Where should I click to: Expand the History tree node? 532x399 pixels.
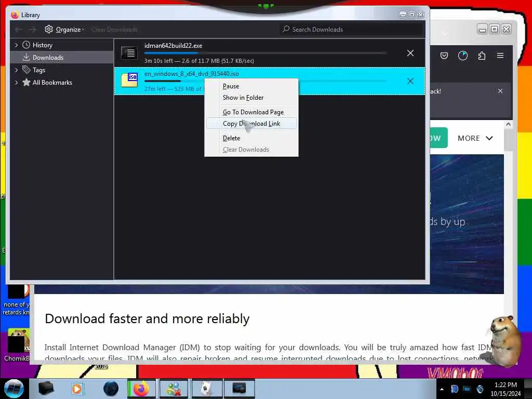coord(16,45)
